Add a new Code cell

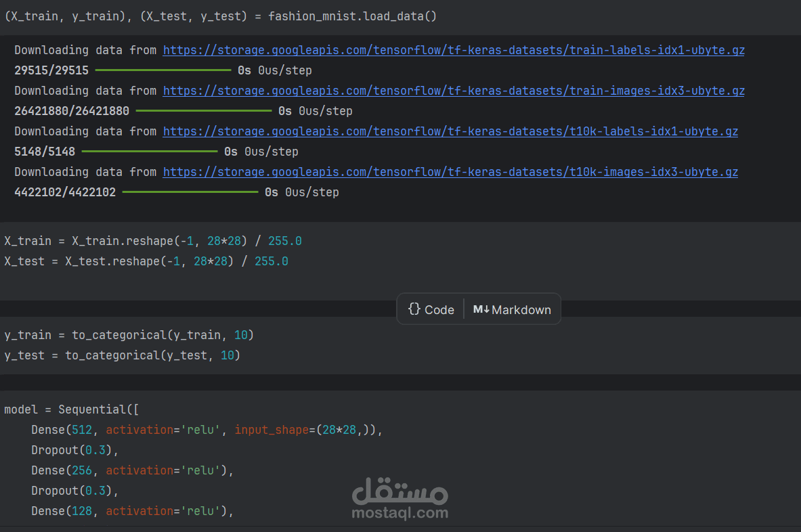[x=431, y=309]
